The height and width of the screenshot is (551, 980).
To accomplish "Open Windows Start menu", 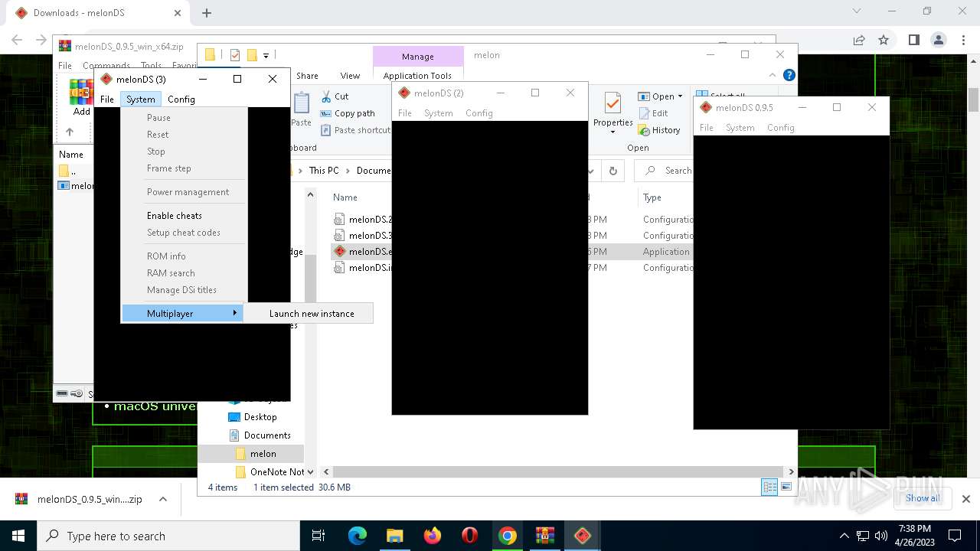I will tap(18, 536).
